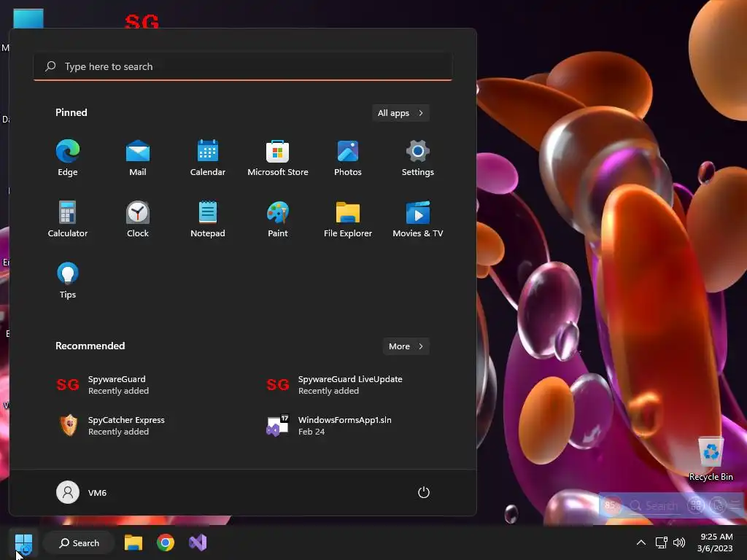Launch the Photos app
The image size is (747, 560).
pos(348,158)
